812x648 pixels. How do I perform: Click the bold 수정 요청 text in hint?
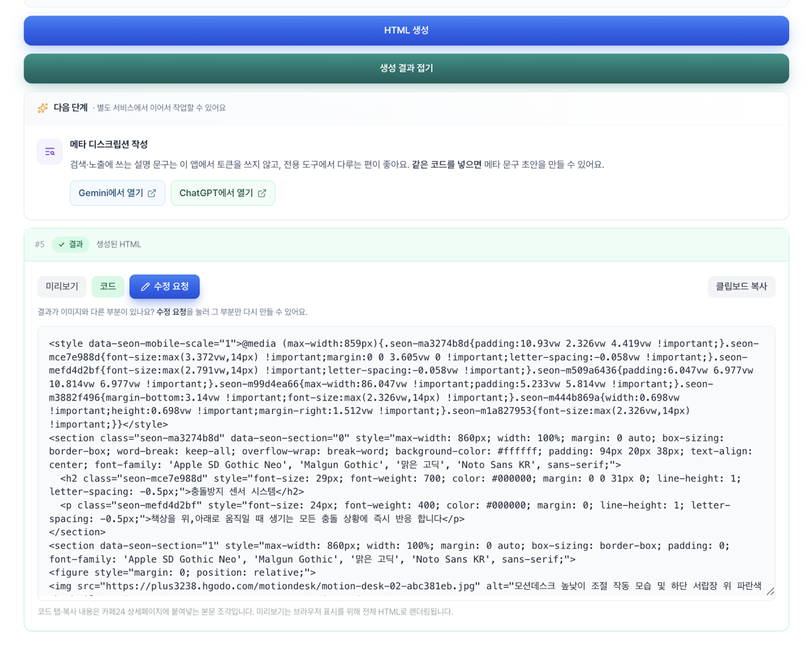point(171,312)
